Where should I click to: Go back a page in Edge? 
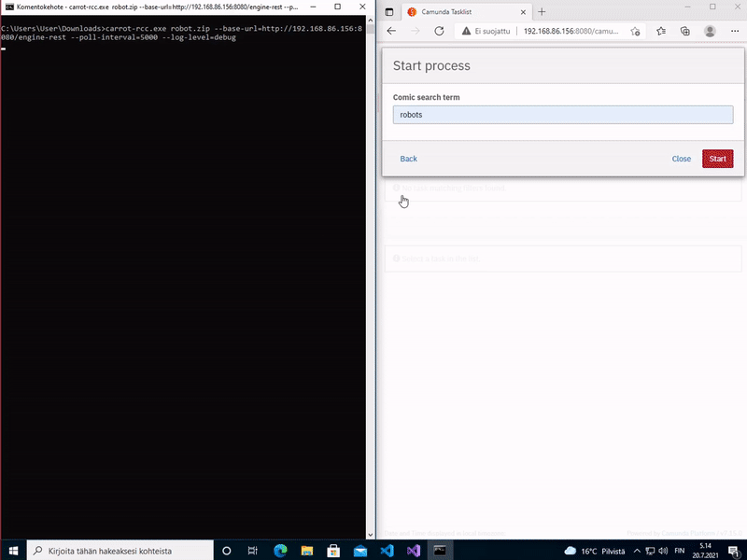391,31
